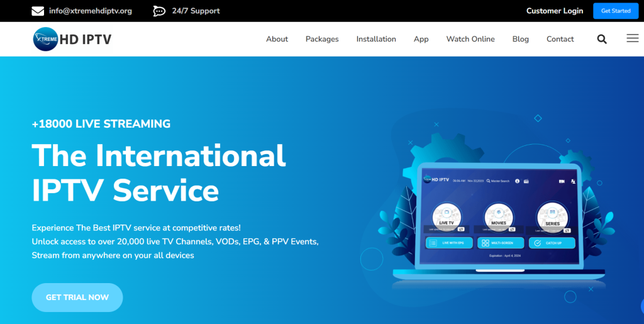Viewport: 644px width, 324px height.
Task: Click The International IPTV Service heading
Action: 158,173
